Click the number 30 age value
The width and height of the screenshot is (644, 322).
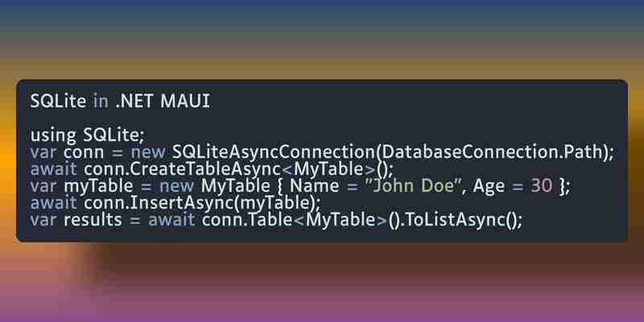click(x=541, y=187)
